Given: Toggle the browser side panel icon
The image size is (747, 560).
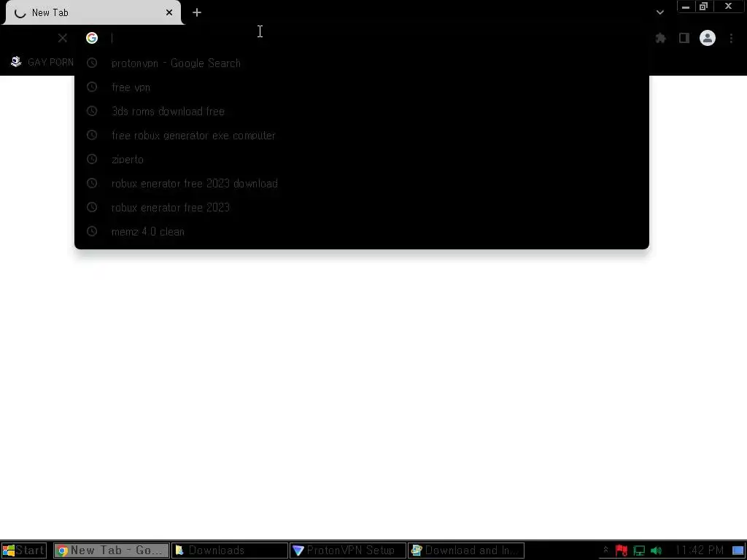Looking at the screenshot, I should tap(684, 38).
